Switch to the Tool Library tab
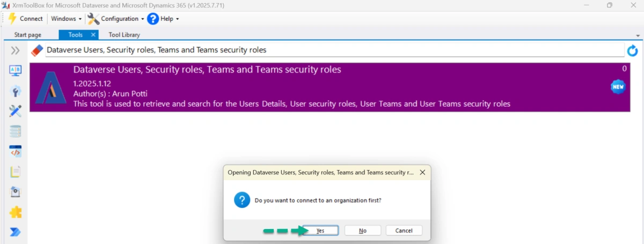The height and width of the screenshot is (244, 644). click(x=124, y=35)
